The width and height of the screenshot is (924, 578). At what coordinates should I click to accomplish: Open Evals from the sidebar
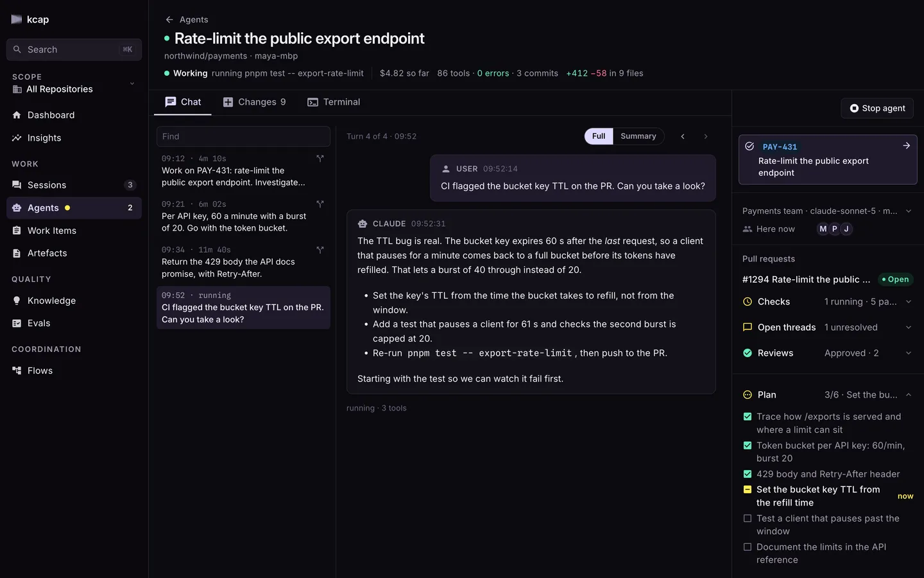[x=74, y=323]
